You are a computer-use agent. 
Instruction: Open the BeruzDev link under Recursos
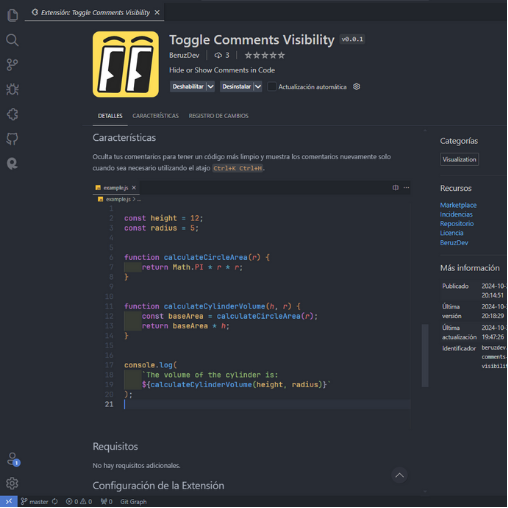pyautogui.click(x=454, y=242)
